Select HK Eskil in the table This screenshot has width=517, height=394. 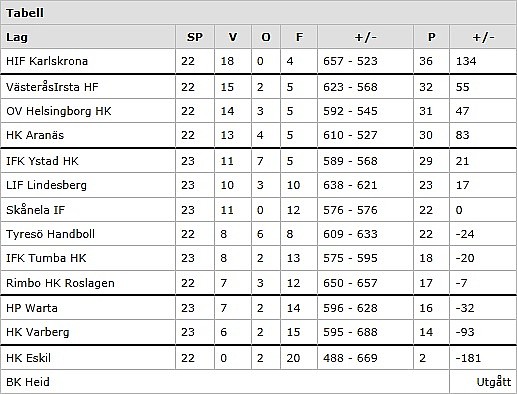click(28, 358)
